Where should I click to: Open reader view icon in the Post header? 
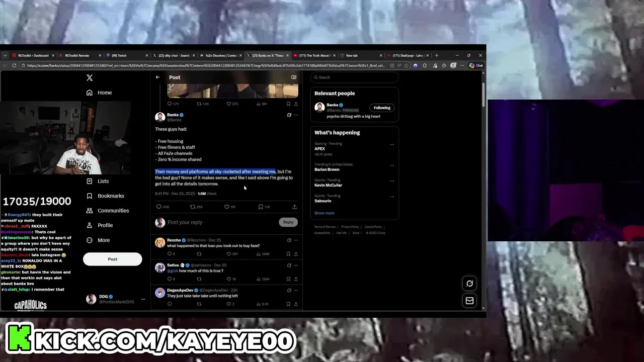pyautogui.click(x=294, y=77)
